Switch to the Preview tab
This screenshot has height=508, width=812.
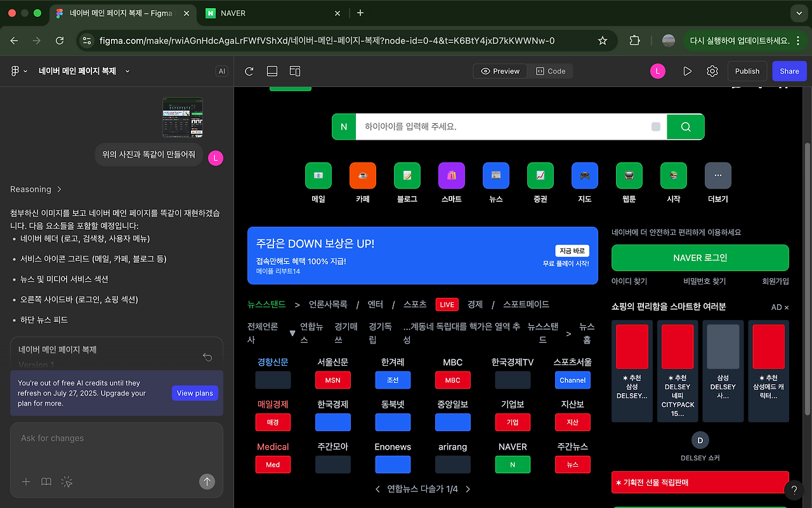click(501, 71)
